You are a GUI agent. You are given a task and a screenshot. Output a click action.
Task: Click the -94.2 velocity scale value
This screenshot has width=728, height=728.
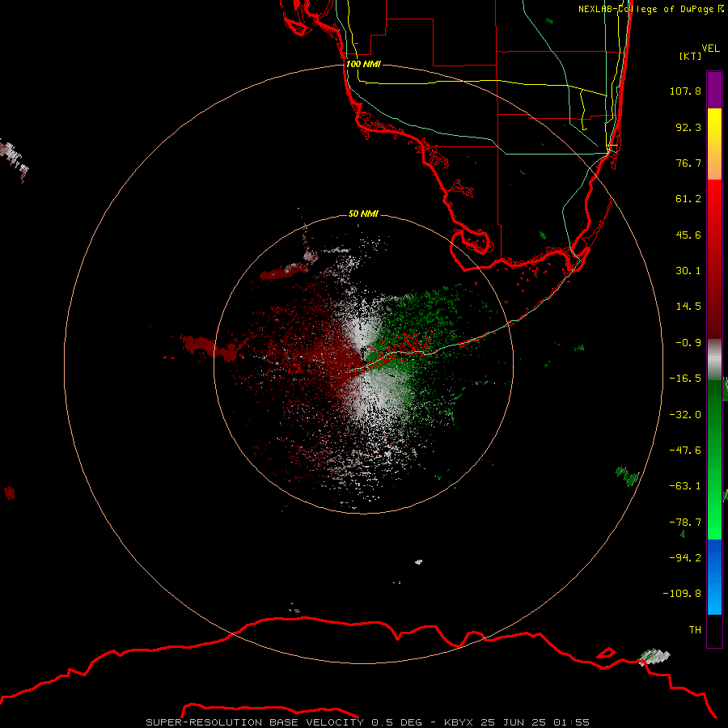coord(685,558)
